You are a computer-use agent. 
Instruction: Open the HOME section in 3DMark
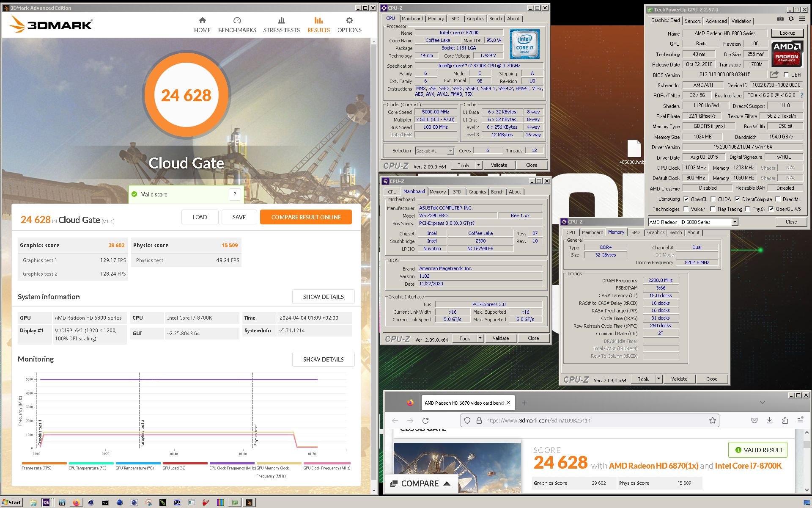(x=202, y=25)
